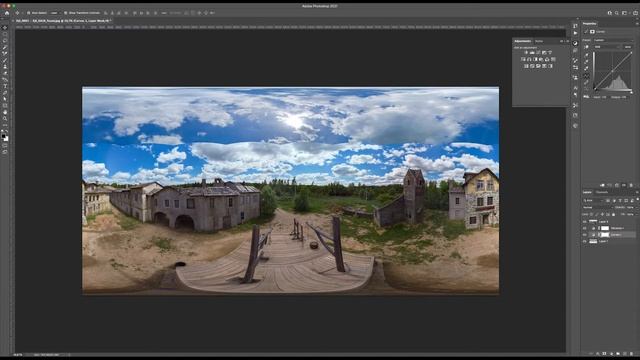
Task: Select the Rectangle shape tool
Action: [x=5, y=105]
